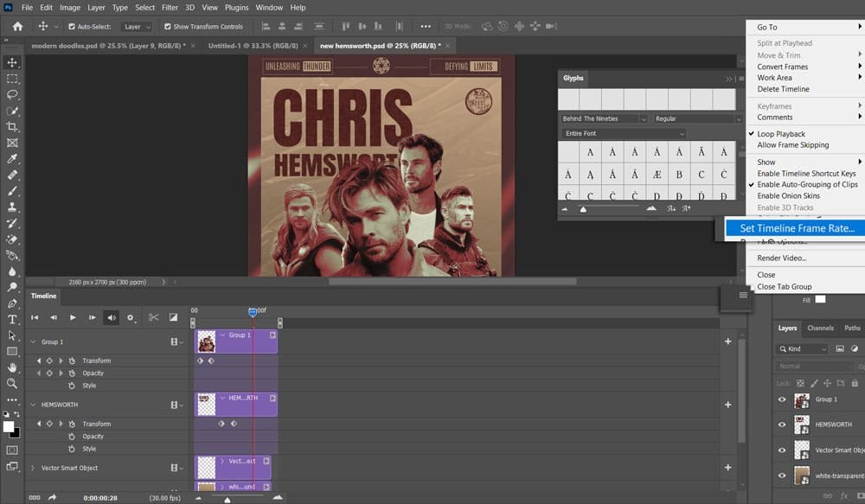
Task: Open the Regular font style dropdown
Action: point(697,118)
